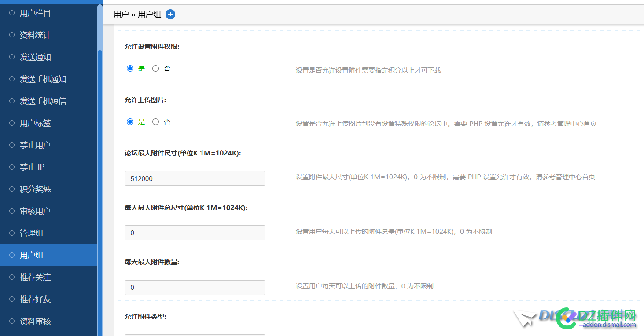Select 是 for 允许设置附件权限

coord(130,69)
